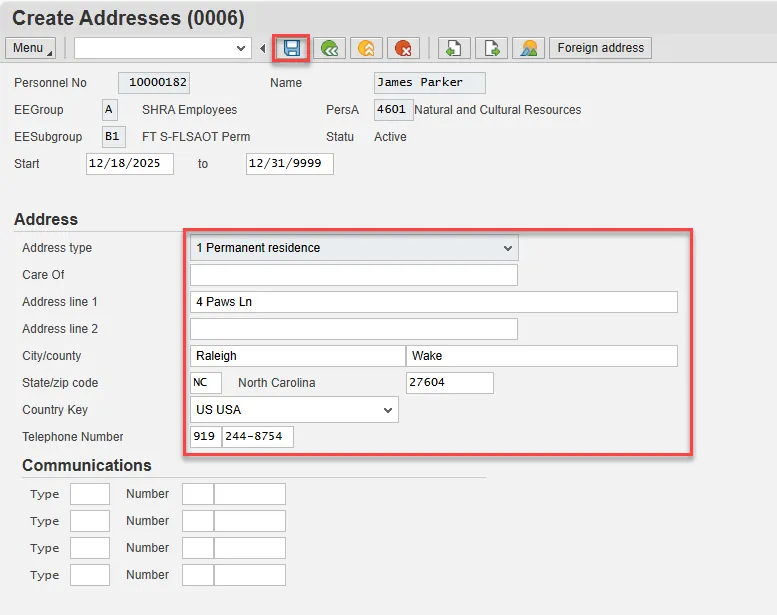
Task: Click the Address section heading
Action: click(46, 220)
